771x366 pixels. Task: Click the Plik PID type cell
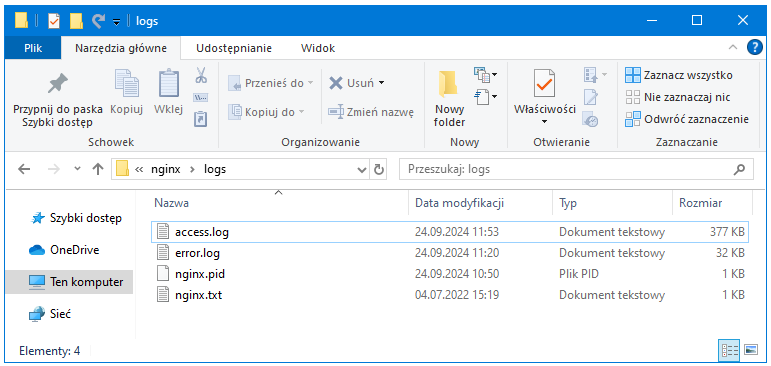(x=579, y=274)
